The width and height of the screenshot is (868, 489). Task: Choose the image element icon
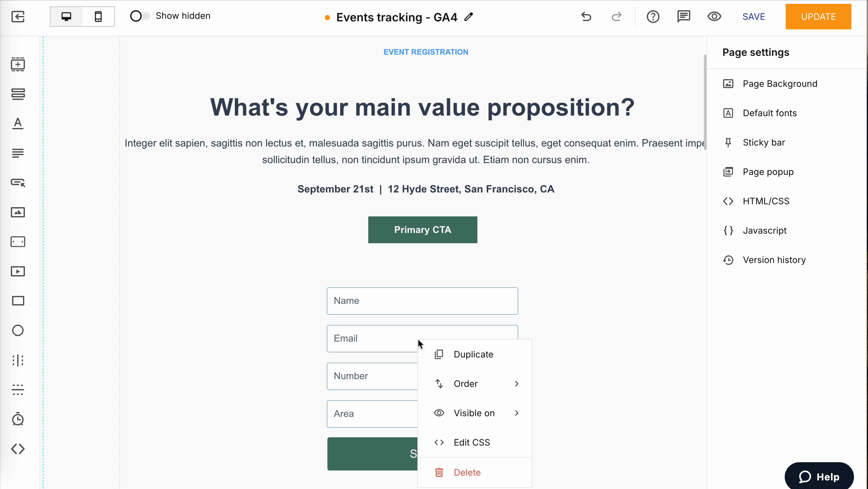(x=18, y=212)
